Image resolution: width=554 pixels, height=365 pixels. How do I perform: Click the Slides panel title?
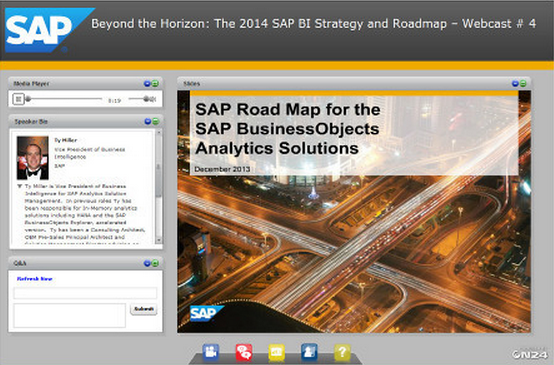(x=192, y=84)
